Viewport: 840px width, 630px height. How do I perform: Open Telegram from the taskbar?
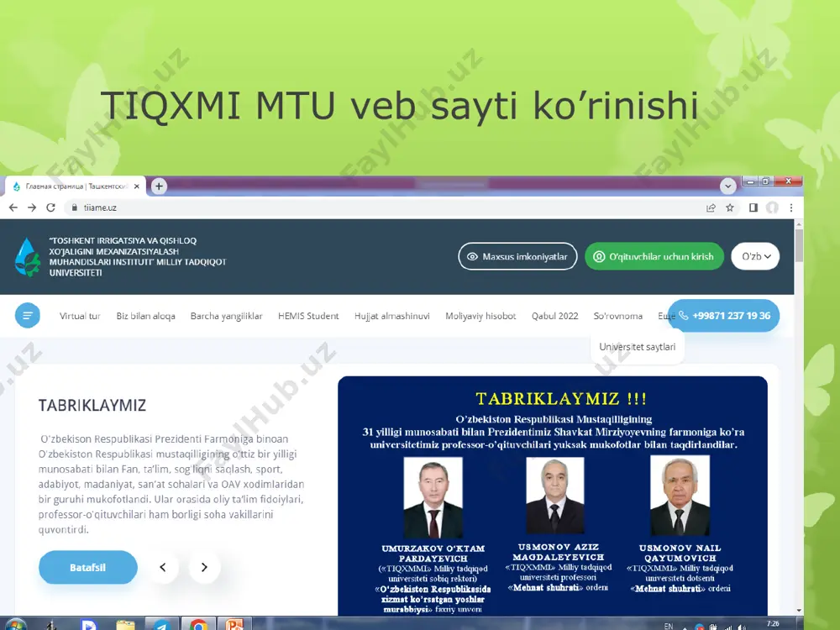tap(162, 625)
